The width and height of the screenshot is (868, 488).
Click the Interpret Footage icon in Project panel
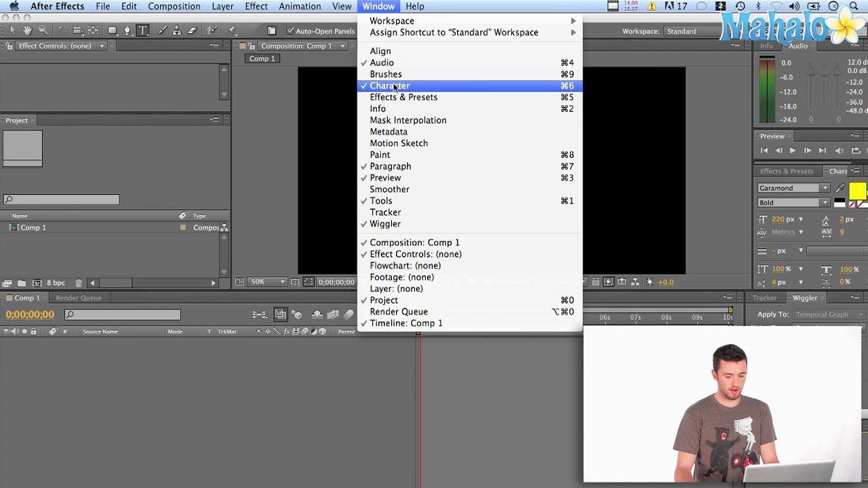(7, 283)
